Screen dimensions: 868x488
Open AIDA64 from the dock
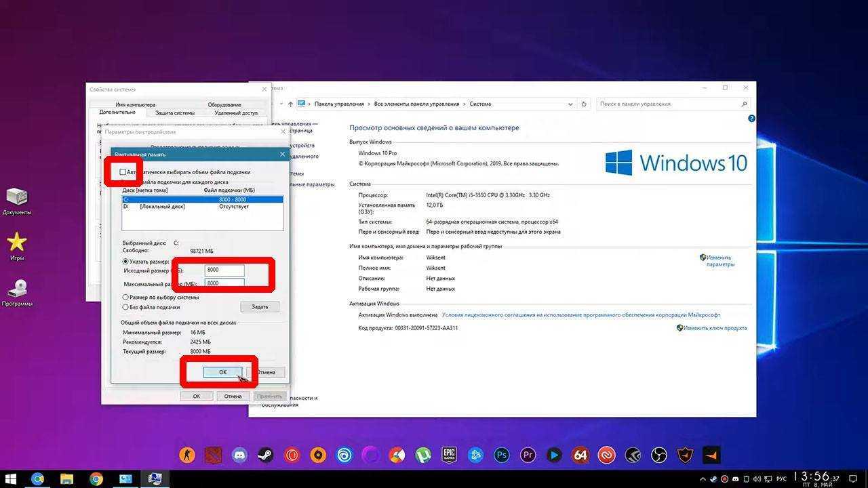(580, 455)
